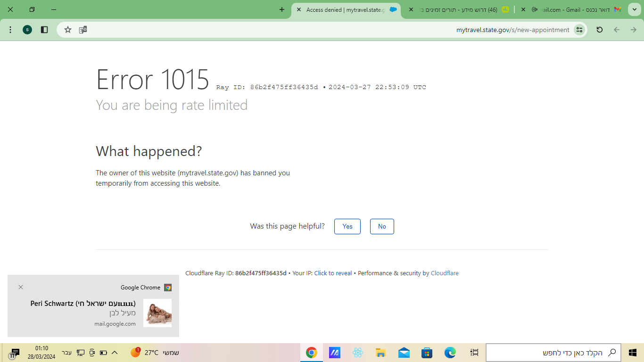Click the footer Ray ID 86b2f475ff36435d
Screen dimensions: 644x362
coord(261,273)
